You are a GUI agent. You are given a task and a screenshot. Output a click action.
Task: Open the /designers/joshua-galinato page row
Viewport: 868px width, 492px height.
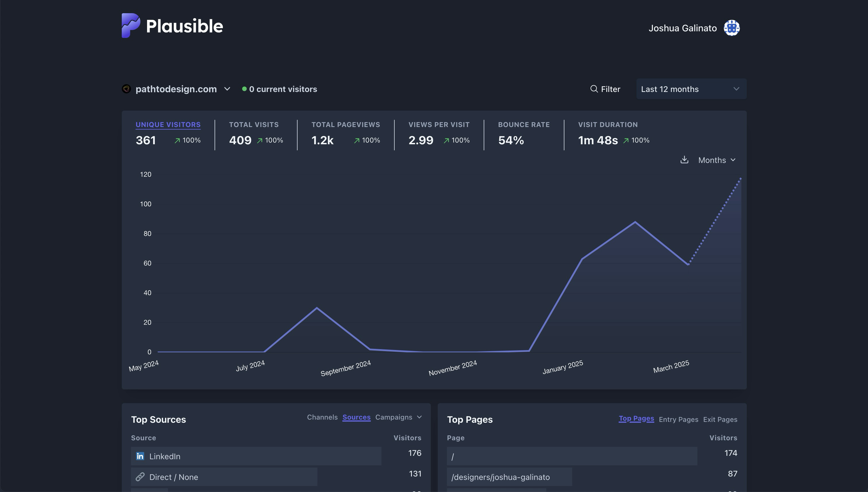pos(501,477)
